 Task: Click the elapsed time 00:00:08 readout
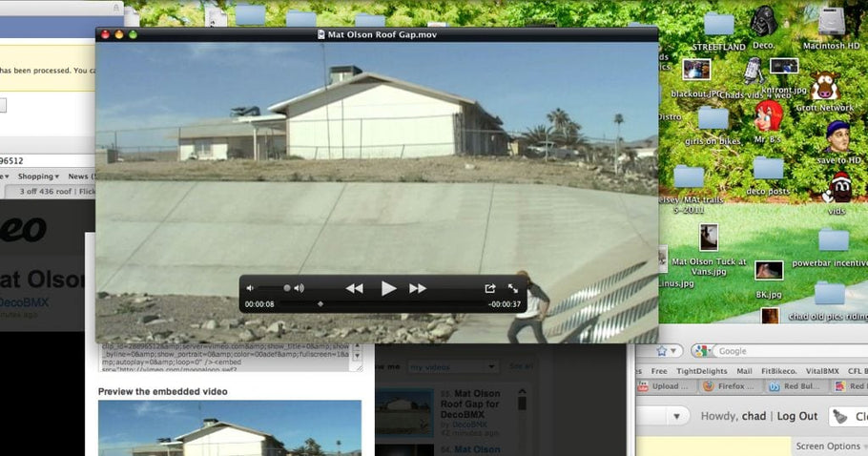click(259, 304)
